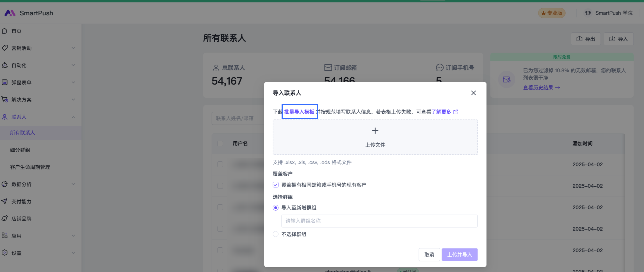The image size is (644, 272).
Task: Click the SmartPush 学院 graduation cap icon
Action: click(588, 13)
